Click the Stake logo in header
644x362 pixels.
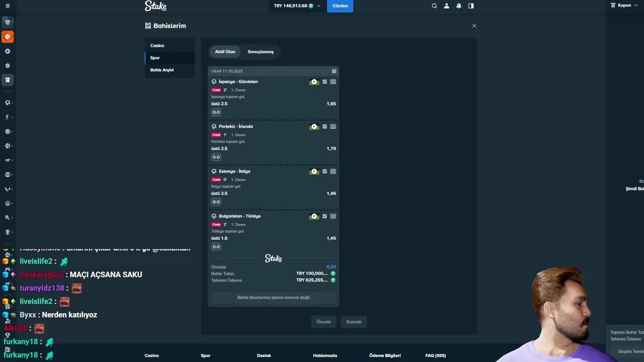[x=155, y=6]
